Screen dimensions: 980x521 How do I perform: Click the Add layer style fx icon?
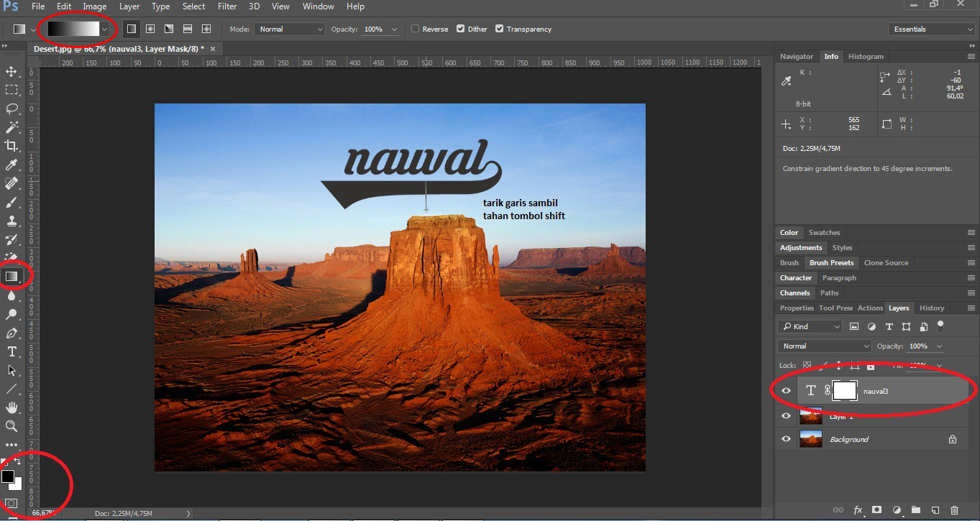pos(858,510)
